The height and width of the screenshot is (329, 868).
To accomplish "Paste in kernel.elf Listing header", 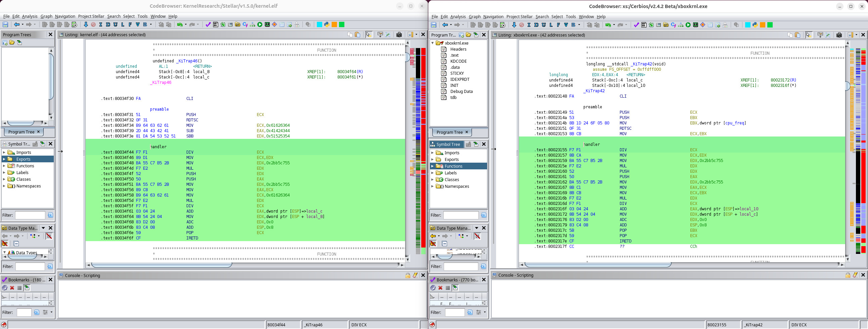I will tap(357, 34).
